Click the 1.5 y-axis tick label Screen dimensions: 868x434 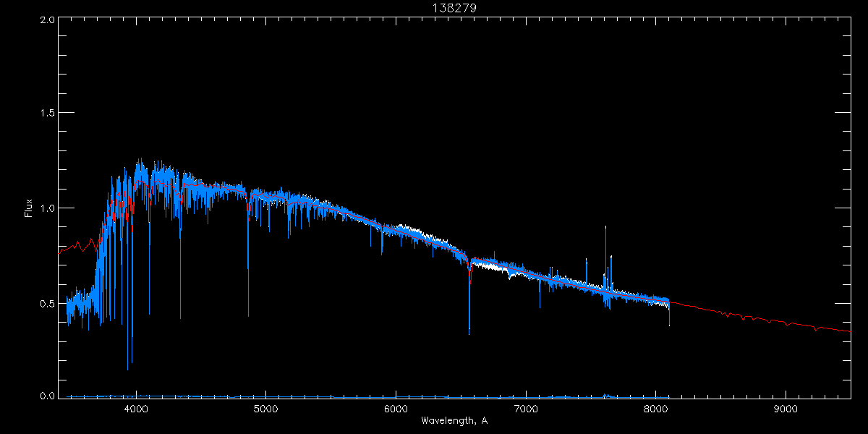pos(47,113)
